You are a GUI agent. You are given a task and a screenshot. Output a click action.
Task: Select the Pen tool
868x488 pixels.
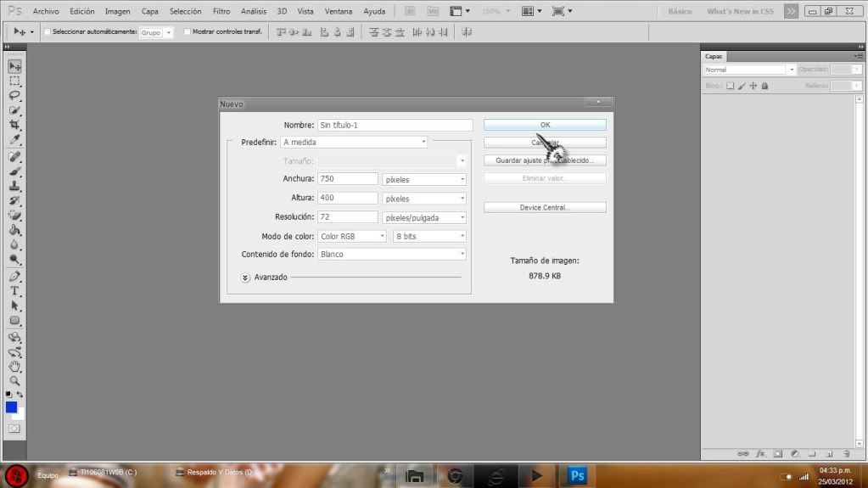(14, 276)
